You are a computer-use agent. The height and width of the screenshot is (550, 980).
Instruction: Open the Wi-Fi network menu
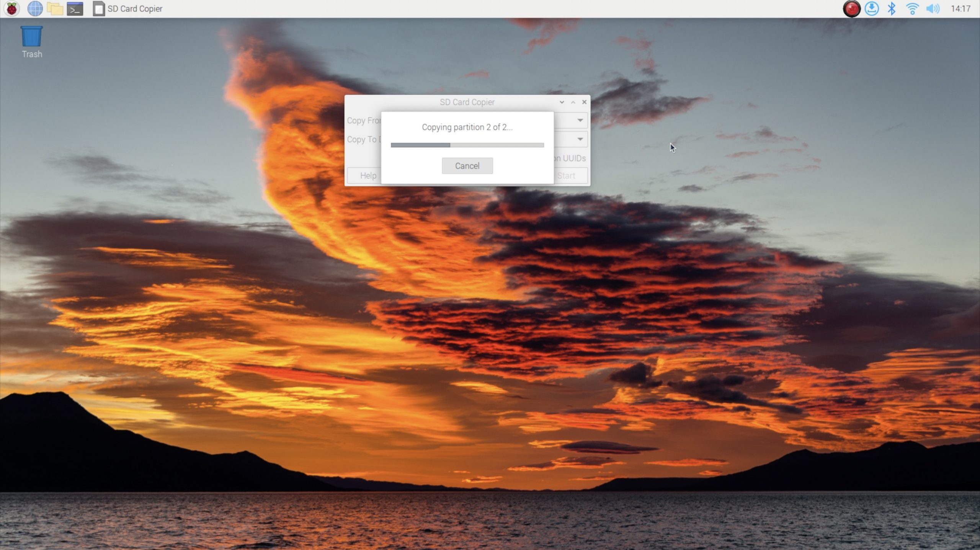tap(912, 8)
